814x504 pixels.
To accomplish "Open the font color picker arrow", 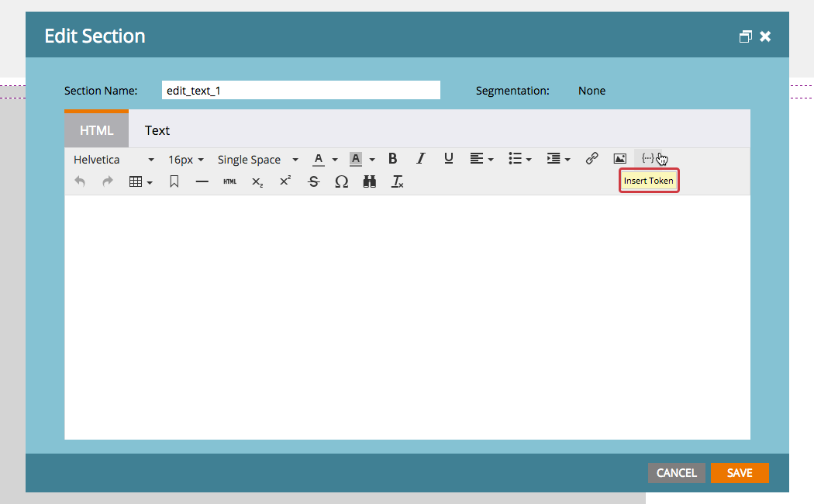I will tap(333, 158).
